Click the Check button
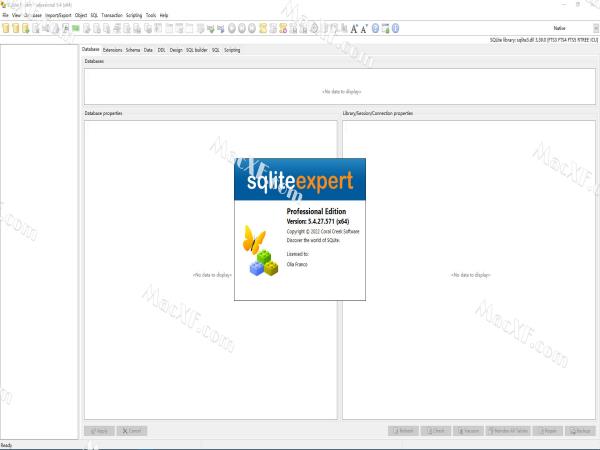Screen dimensions: 600x450 [x=435, y=431]
